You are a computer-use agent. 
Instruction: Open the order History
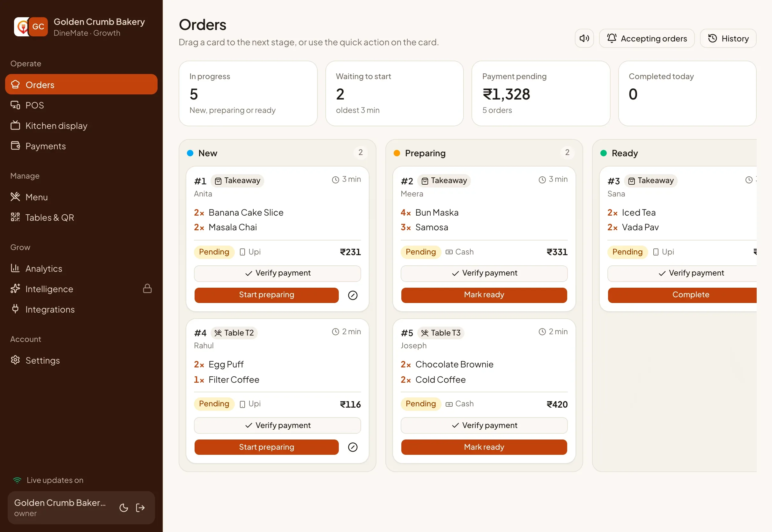coord(728,38)
